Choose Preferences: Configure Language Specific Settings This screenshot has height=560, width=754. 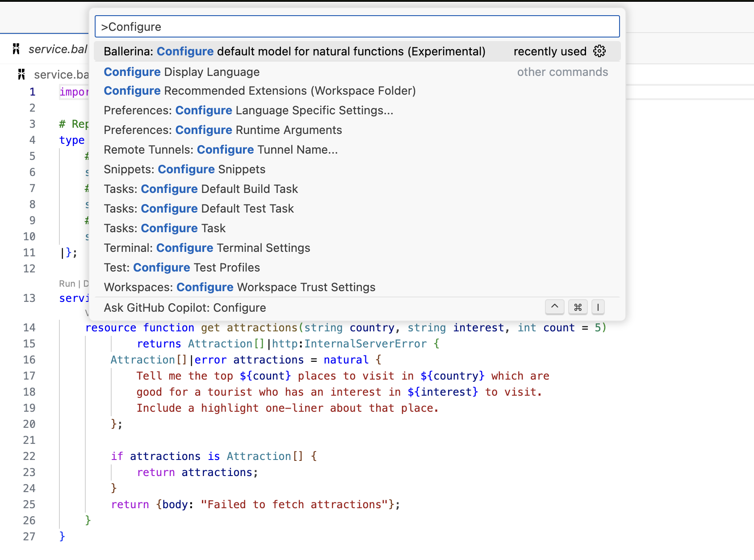[x=357, y=110]
